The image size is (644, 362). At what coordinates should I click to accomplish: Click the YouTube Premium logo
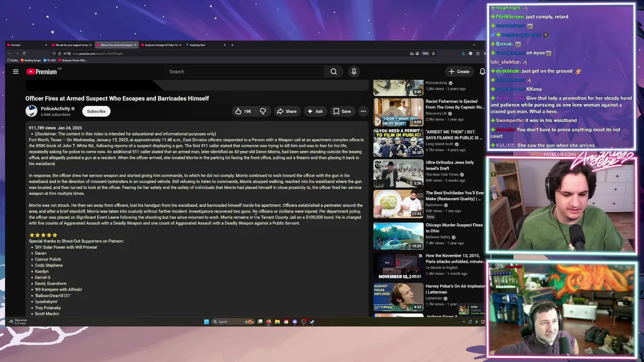pyautogui.click(x=42, y=71)
